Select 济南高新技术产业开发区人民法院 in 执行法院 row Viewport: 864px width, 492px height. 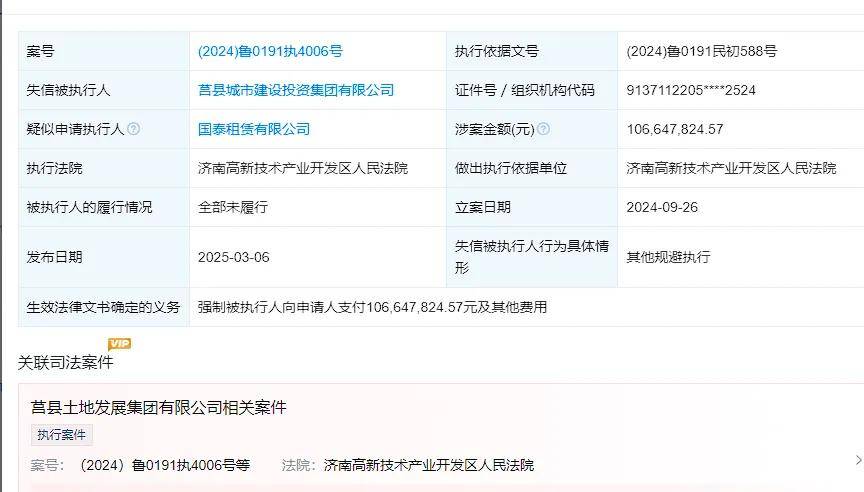[303, 168]
